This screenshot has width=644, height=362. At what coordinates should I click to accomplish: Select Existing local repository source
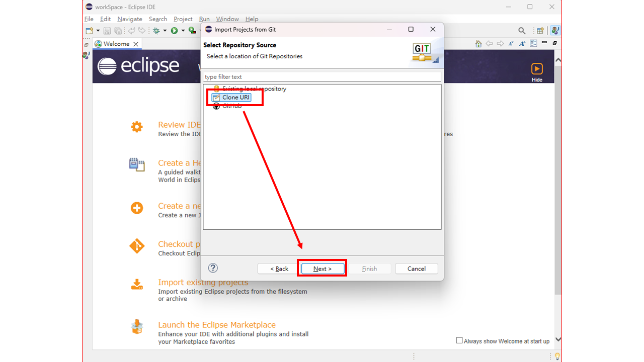tap(250, 88)
